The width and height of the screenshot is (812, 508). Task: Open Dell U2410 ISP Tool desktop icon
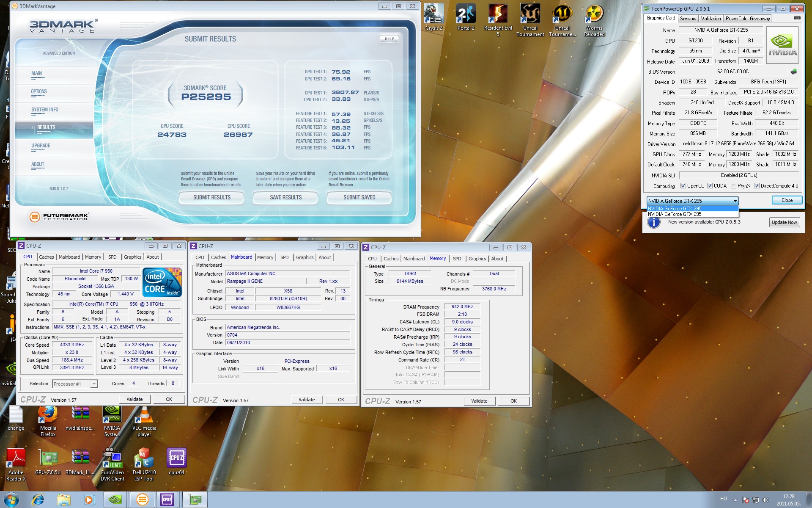[144, 465]
